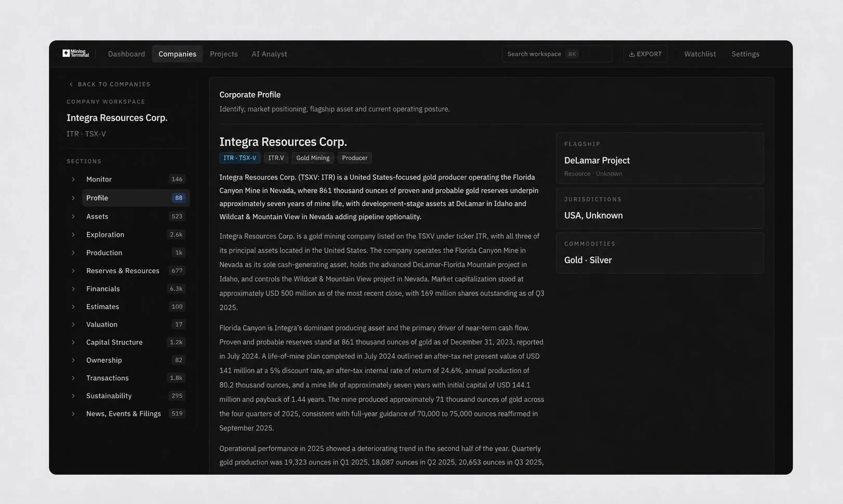
Task: Expand the Profile section chevron
Action: click(73, 198)
